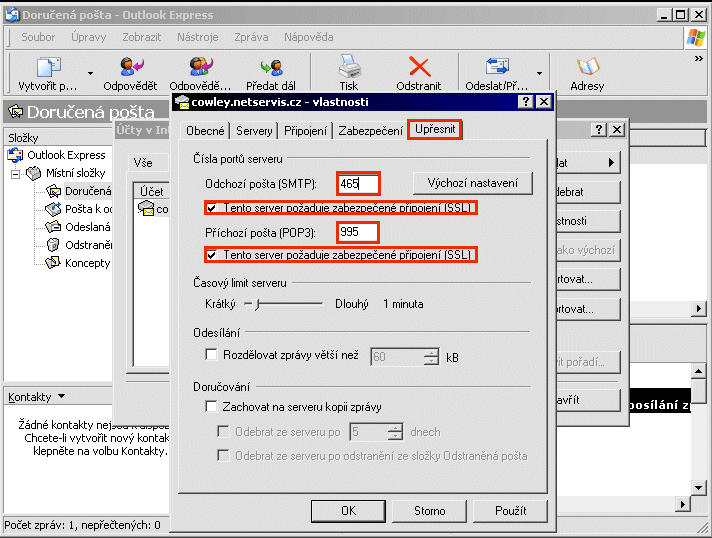Screen dimensions: 712x538
Task: Expand the accounts dialog add button arrow
Action: pos(611,163)
